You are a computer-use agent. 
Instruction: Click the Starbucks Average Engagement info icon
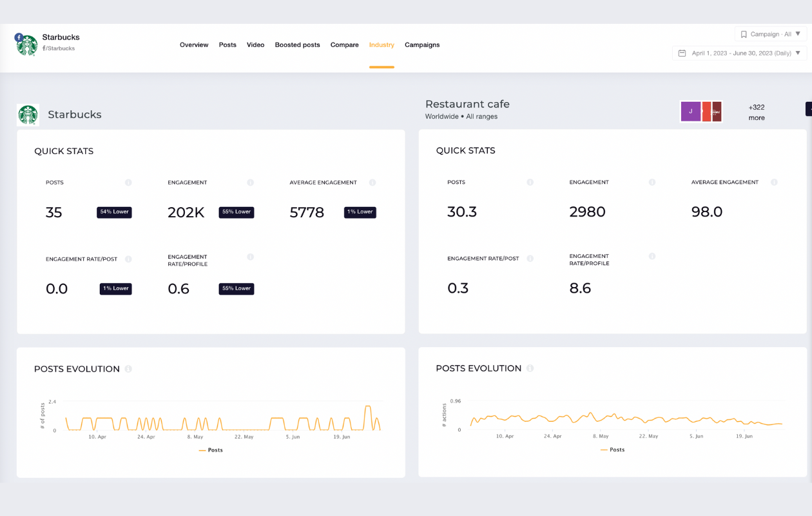(x=372, y=183)
